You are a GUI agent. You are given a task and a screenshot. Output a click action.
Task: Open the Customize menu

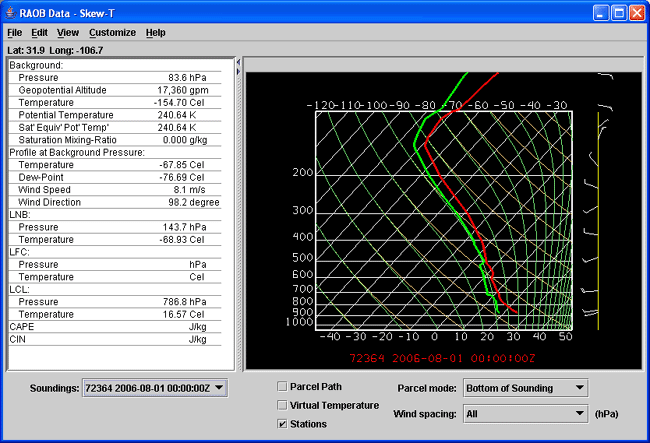pos(112,32)
